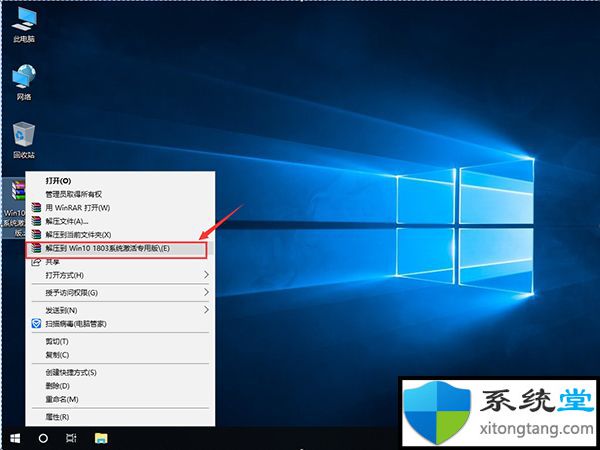Click shield icon beside 扫描病毒(电脑管家)

(x=36, y=324)
